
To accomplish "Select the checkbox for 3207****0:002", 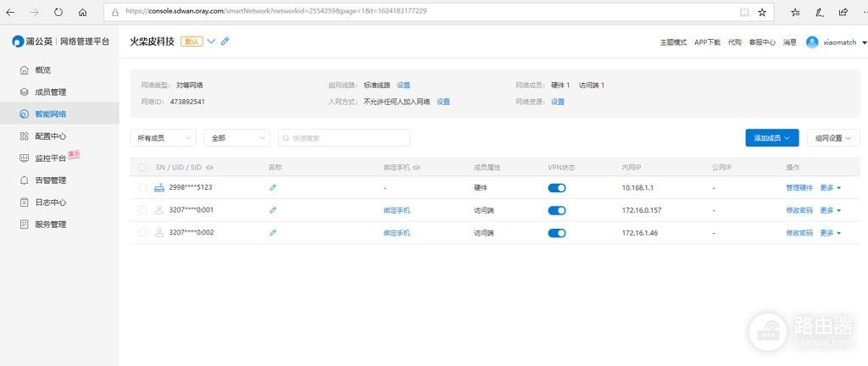I will point(142,233).
